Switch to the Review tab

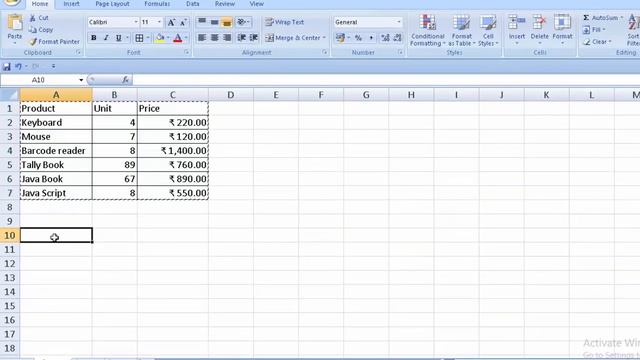pyautogui.click(x=225, y=4)
